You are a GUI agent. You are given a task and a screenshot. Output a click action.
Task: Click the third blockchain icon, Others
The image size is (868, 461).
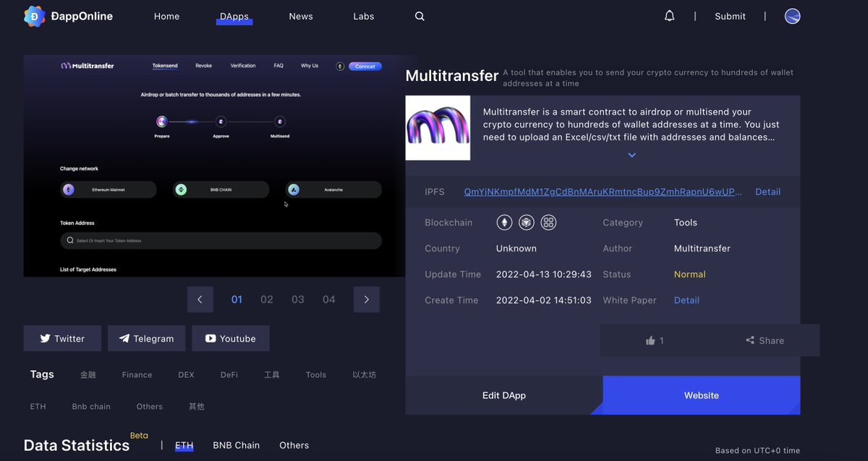[x=549, y=222]
